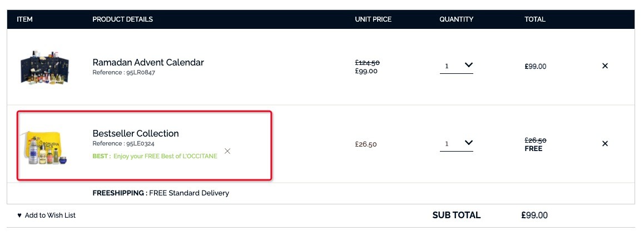This screenshot has width=644, height=236.
Task: Open the Ramadan Advent Calendar product thumbnail
Action: coord(44,67)
